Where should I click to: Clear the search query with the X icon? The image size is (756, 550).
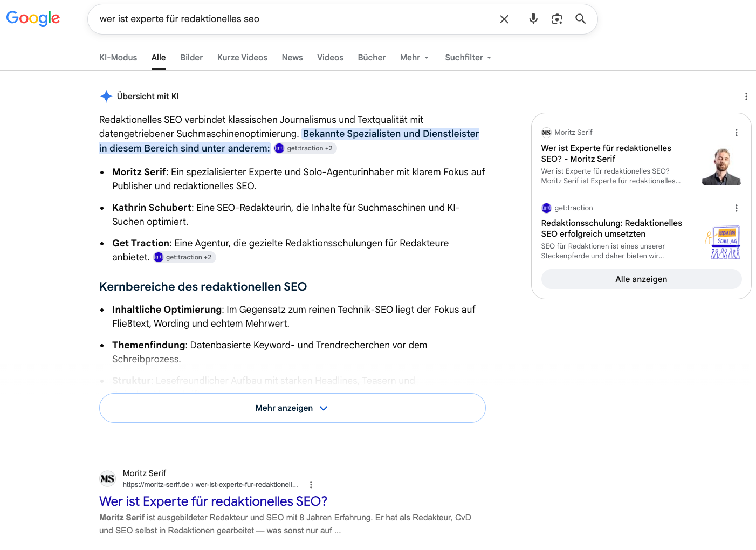(504, 19)
